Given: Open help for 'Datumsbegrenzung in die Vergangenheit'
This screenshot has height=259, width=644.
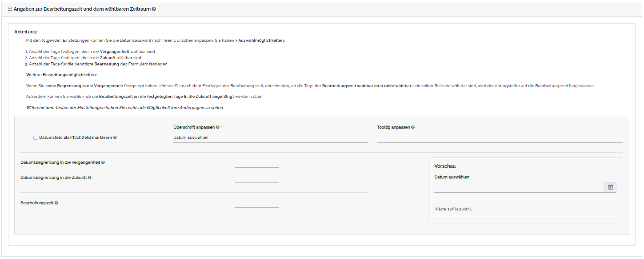Looking at the screenshot, I should coord(103,162).
